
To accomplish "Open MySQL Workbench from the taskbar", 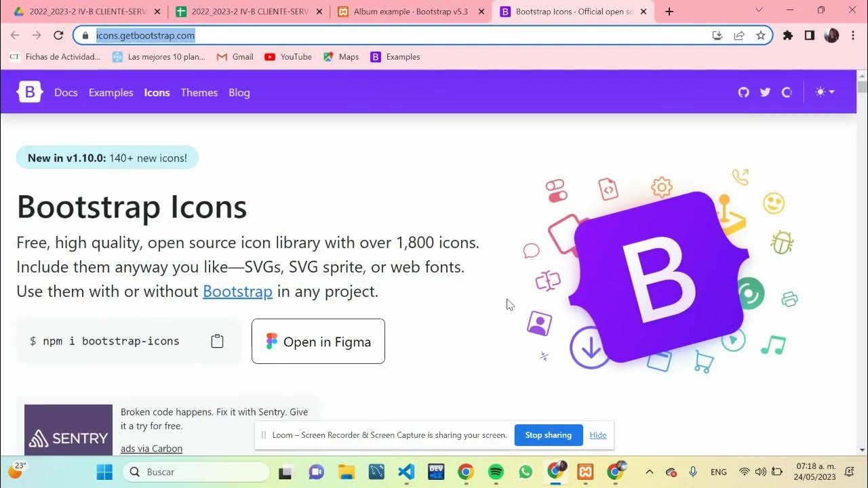I will tap(376, 472).
